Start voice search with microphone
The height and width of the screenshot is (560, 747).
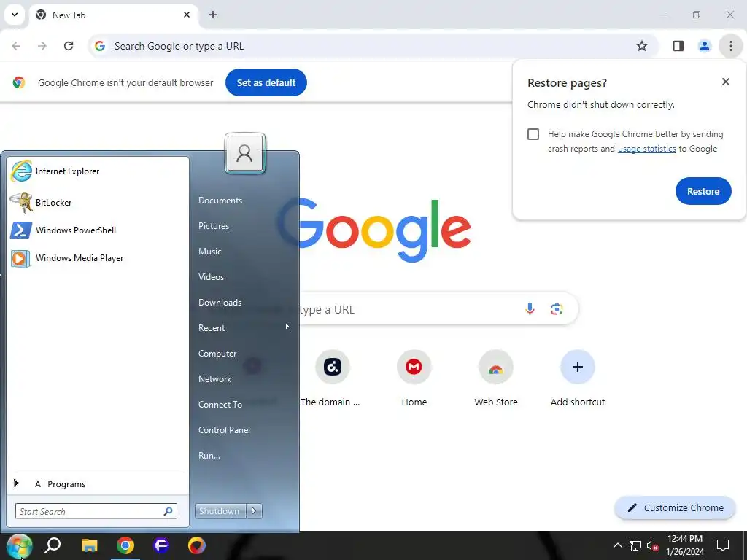point(530,309)
